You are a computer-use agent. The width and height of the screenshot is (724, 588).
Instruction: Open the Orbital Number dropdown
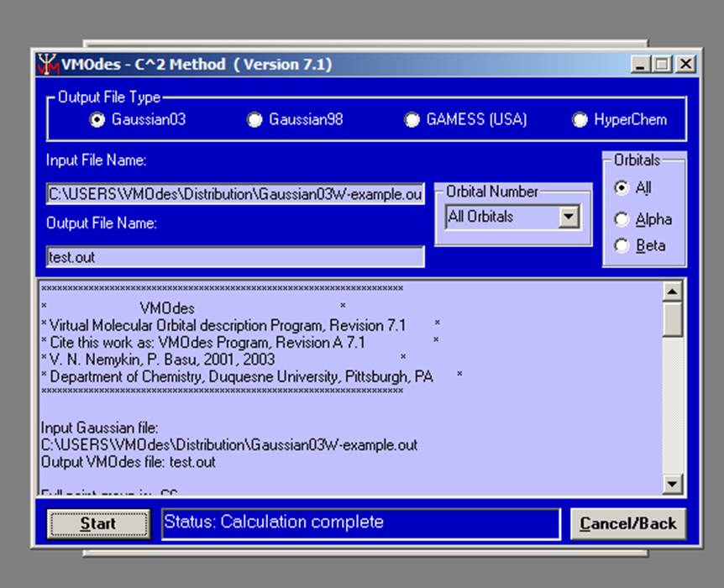[569, 217]
